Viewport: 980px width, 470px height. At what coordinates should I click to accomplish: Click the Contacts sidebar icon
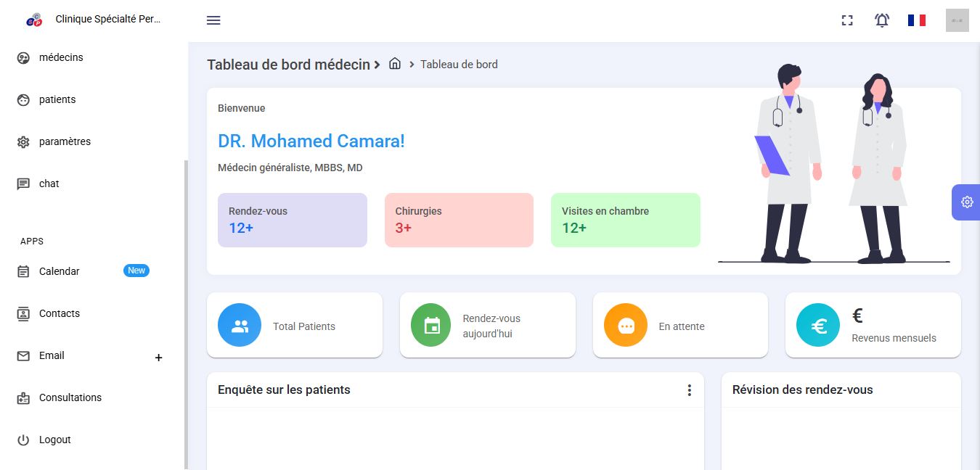pyautogui.click(x=23, y=313)
